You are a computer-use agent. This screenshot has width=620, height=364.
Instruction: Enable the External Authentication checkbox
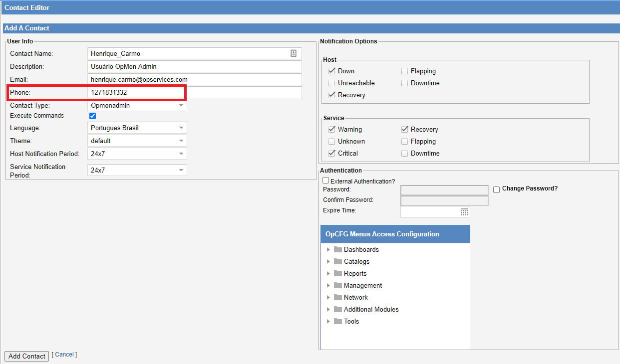326,181
